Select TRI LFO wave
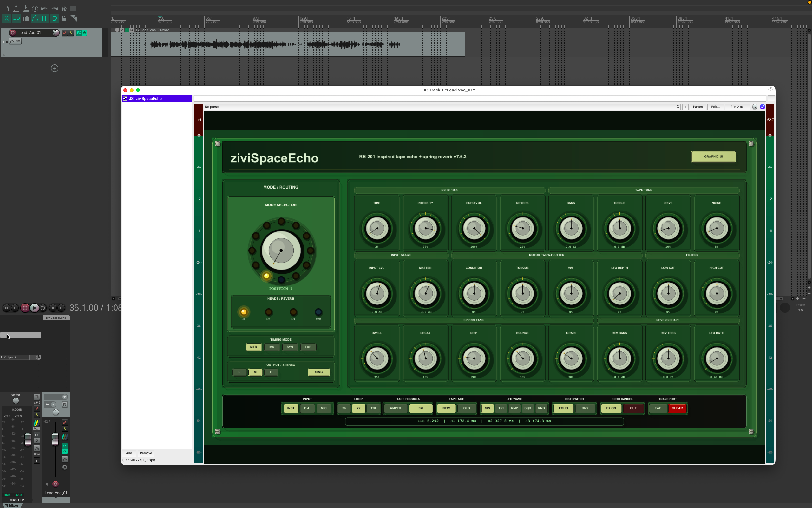This screenshot has height=508, width=812. 501,408
